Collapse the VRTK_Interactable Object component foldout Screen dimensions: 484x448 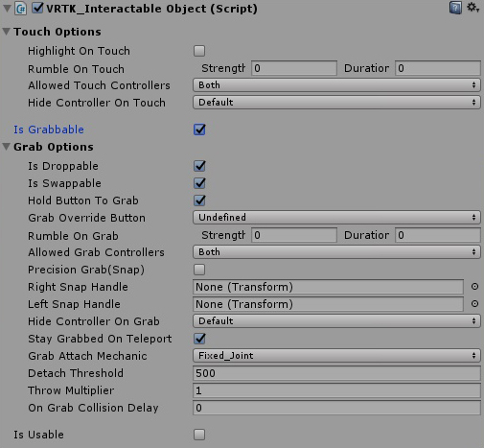pyautogui.click(x=7, y=9)
